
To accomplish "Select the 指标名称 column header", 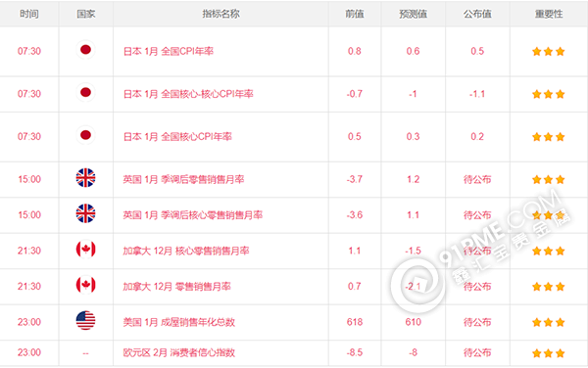I will pos(220,14).
